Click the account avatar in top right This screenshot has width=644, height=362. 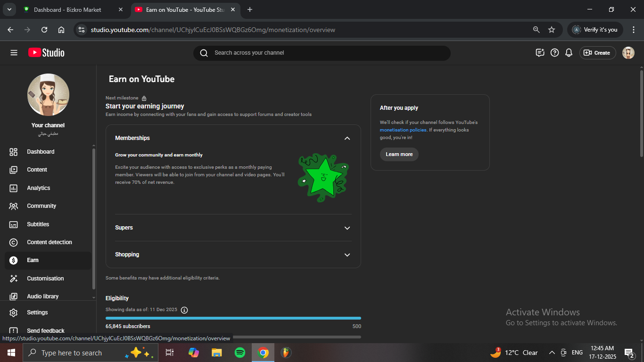click(x=628, y=53)
